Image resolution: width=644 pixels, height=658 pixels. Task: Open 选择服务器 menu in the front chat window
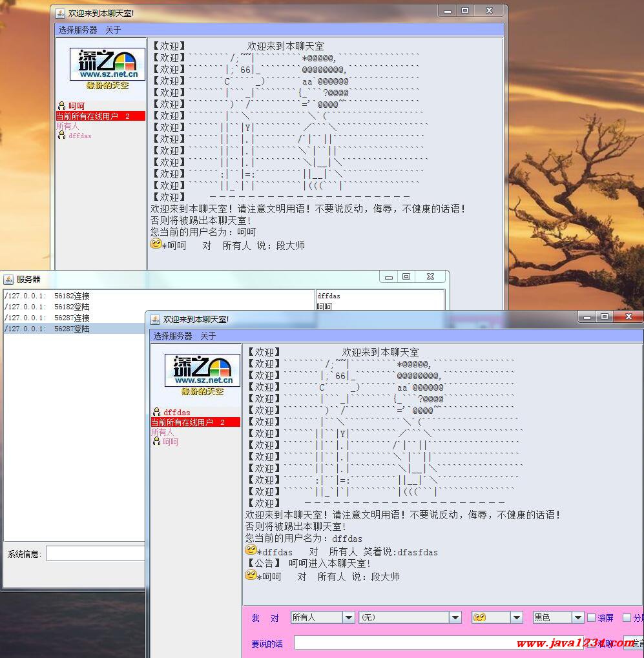172,336
